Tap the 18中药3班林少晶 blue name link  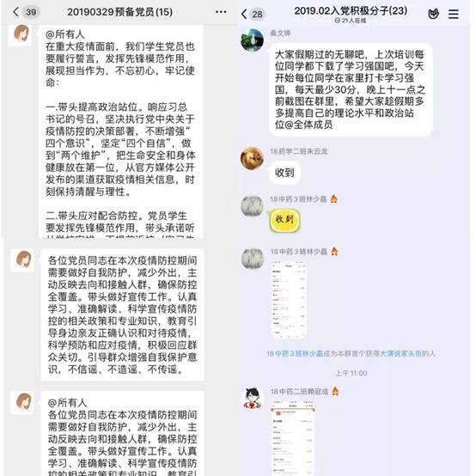(295, 354)
